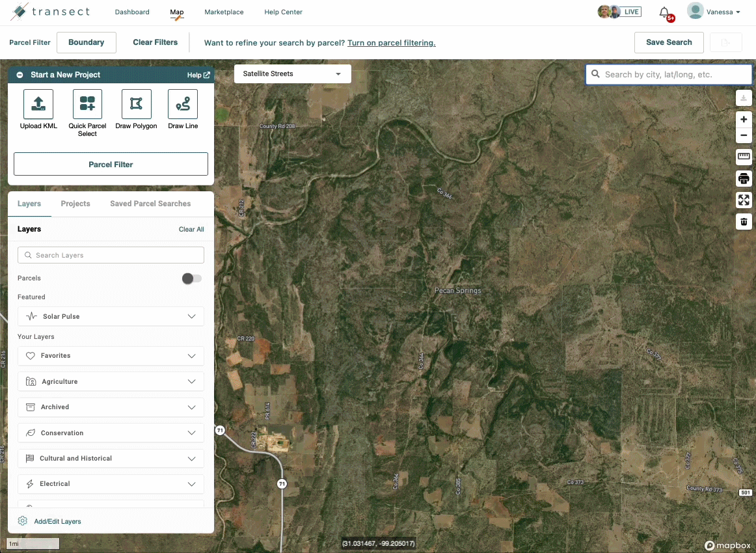This screenshot has height=553, width=756.
Task: Expand the Agriculture layer group
Action: click(191, 381)
